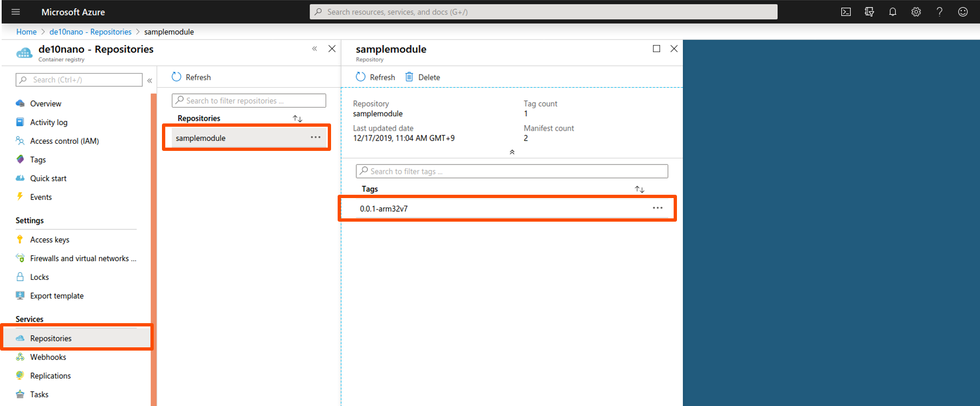Open Overview in the sidebar menu
This screenshot has width=980, height=406.
tap(46, 103)
